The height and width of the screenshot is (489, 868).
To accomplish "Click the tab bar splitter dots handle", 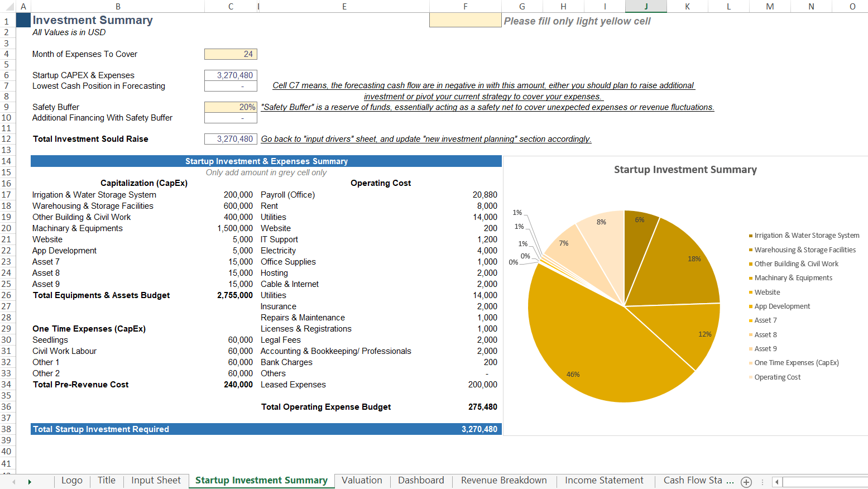I will [x=762, y=482].
